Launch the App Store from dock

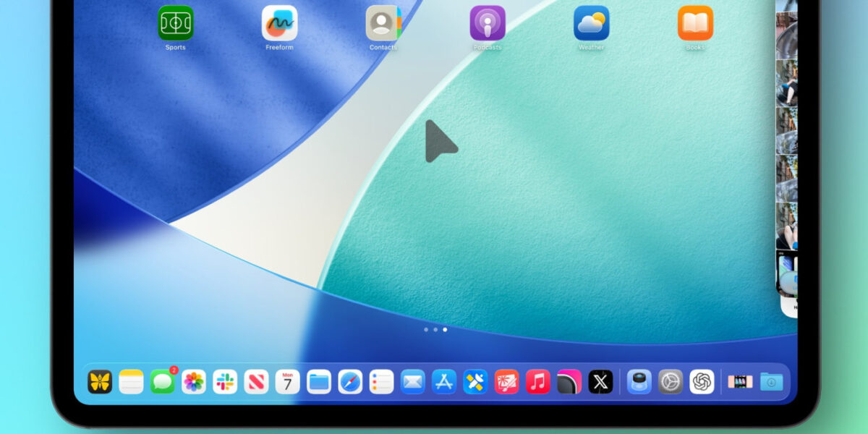click(x=444, y=381)
